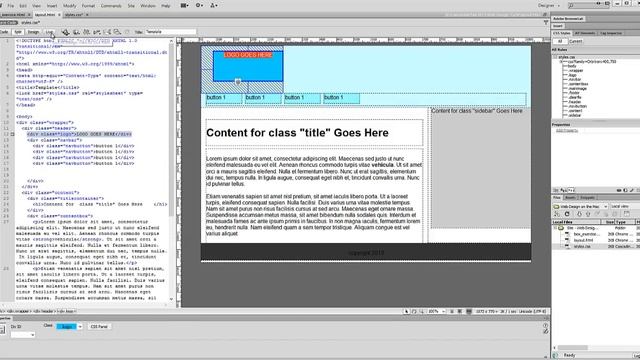Switch to the Snippets panel tab
This screenshot has width=640, height=360.
pyautogui.click(x=587, y=198)
